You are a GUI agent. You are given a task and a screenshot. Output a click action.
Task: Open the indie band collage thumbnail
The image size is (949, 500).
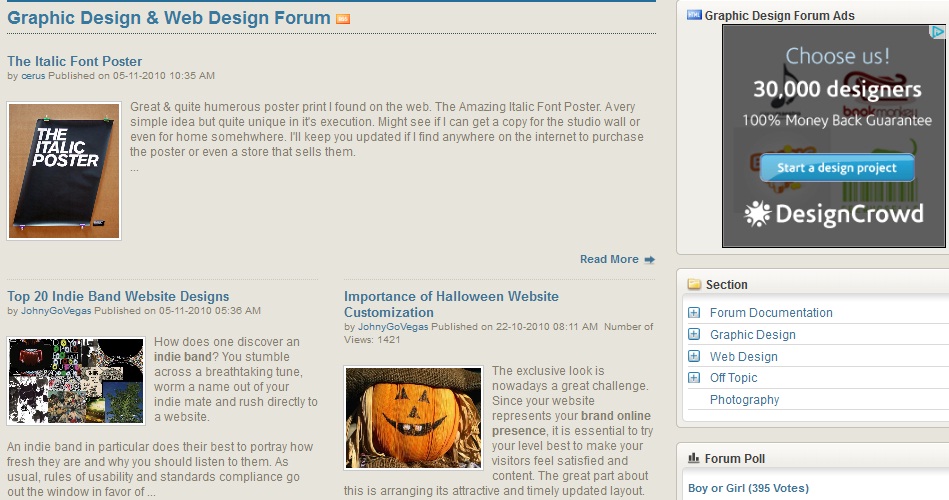[76, 381]
